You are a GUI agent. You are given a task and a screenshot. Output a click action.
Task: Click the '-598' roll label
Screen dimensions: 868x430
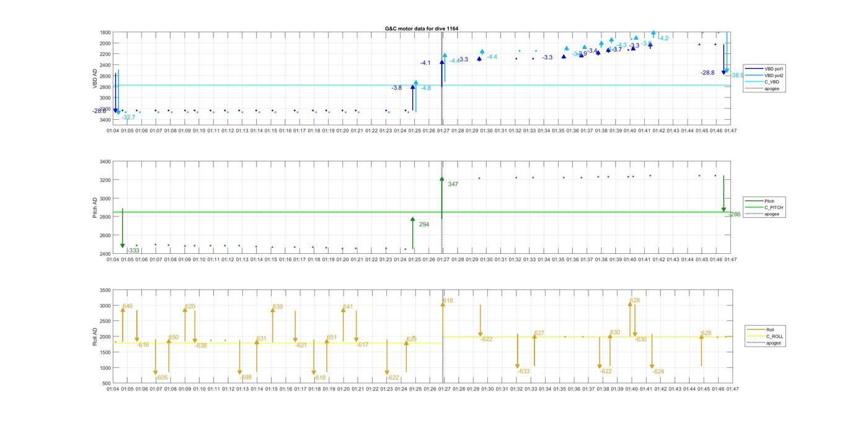coord(246,378)
